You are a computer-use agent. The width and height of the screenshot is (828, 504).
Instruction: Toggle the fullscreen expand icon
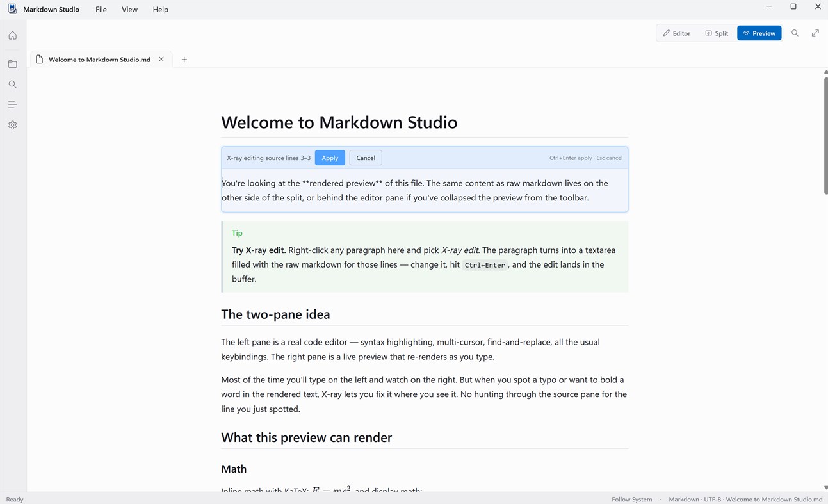tap(815, 33)
